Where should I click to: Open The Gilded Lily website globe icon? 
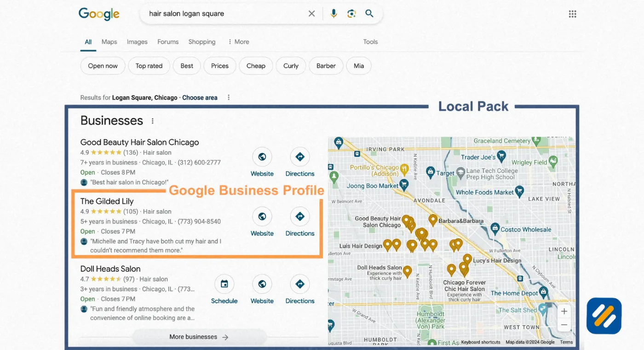[x=262, y=216]
